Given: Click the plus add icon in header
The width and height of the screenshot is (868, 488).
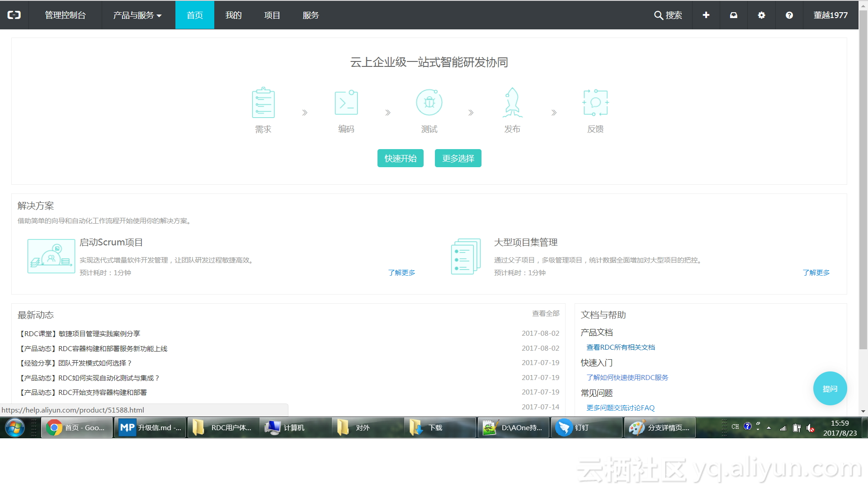Looking at the screenshot, I should click(x=706, y=15).
